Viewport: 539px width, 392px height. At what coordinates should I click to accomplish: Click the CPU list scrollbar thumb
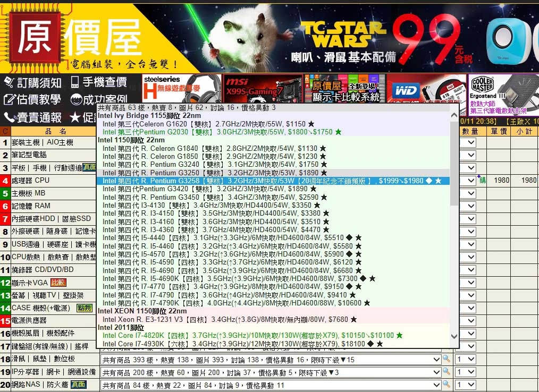454,163
